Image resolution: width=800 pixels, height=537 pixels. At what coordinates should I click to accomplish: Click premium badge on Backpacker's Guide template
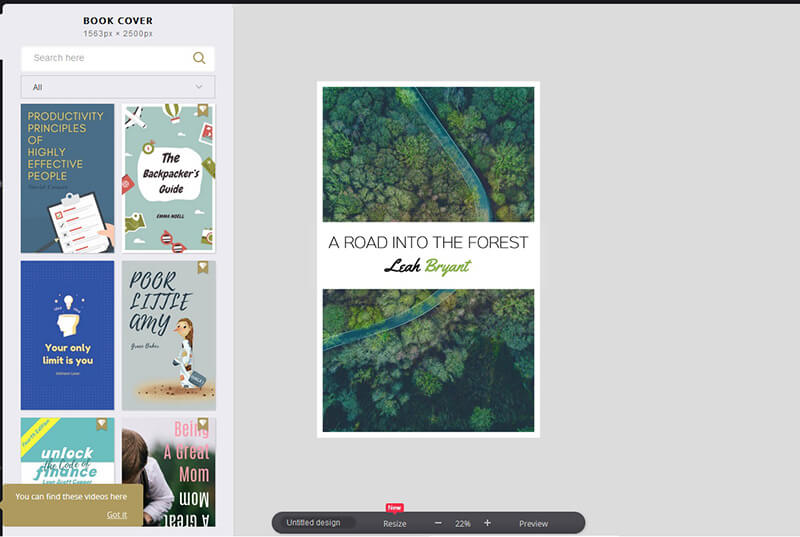tap(203, 110)
